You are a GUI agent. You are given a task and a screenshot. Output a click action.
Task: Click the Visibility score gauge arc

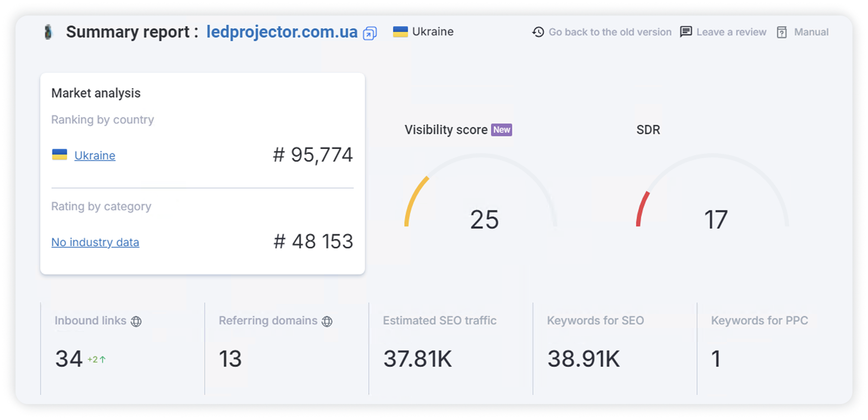[x=481, y=190]
